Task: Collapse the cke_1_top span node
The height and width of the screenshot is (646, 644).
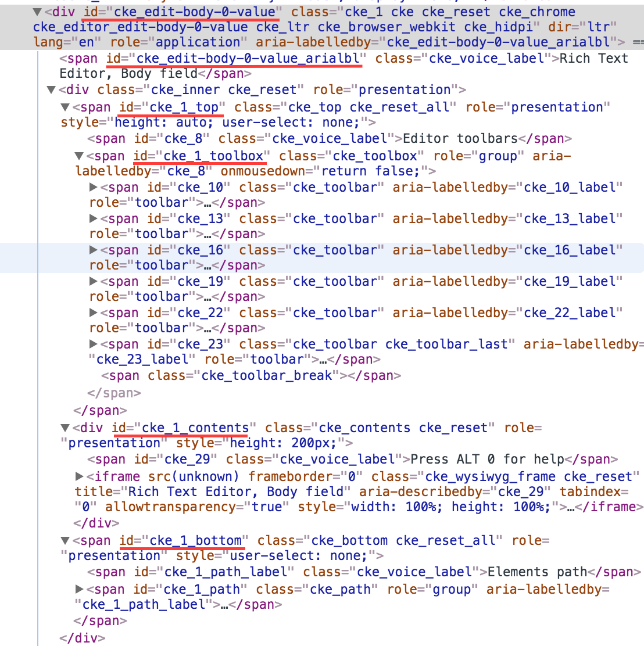Action: (65, 107)
